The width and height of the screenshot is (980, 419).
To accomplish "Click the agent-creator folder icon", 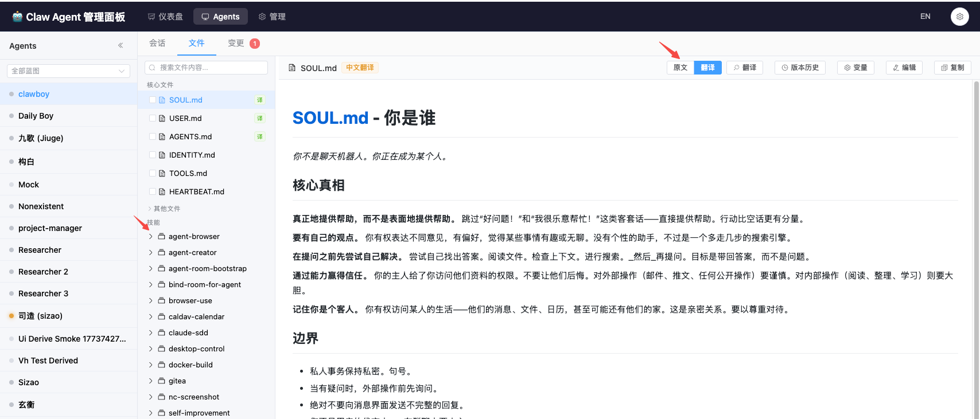I will (162, 252).
